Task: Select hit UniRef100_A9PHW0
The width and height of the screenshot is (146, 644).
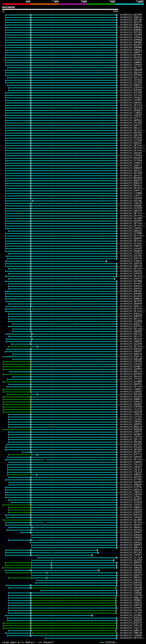Action: [x=131, y=47]
